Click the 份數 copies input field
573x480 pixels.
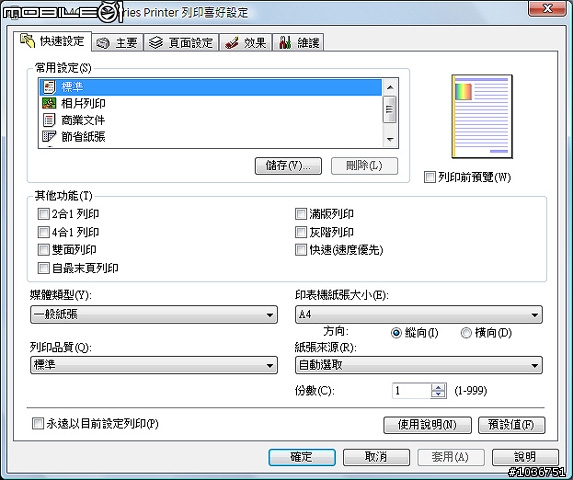coord(411,391)
